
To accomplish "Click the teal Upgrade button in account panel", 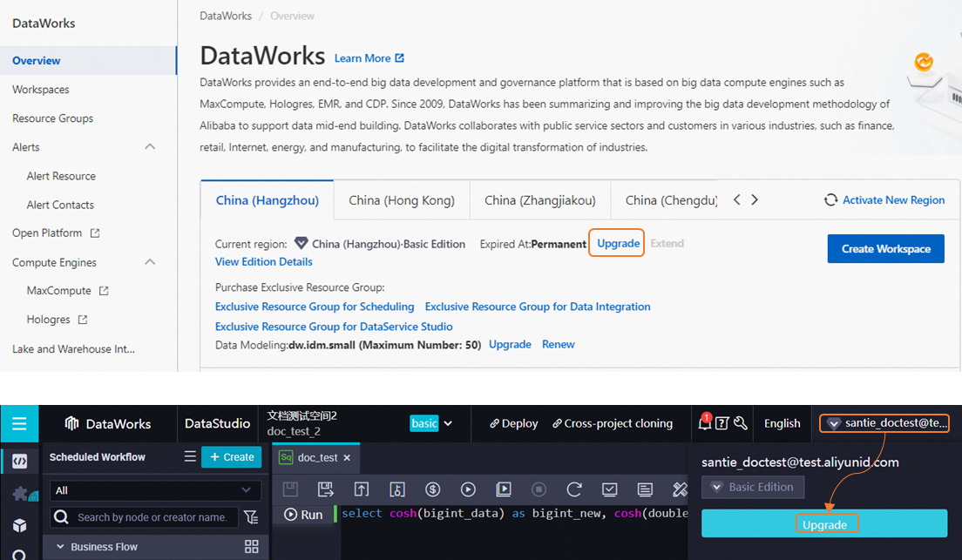I will (824, 523).
